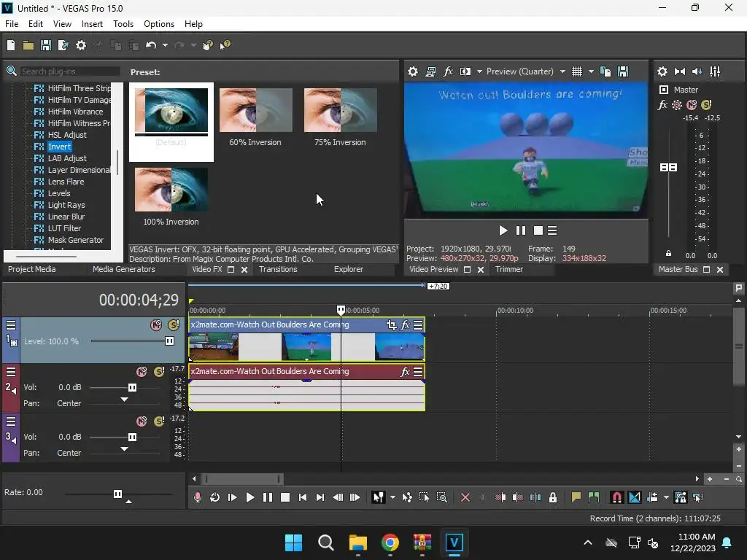Viewport: 747px width, 560px height.
Task: Open Master Bus audio properties gear
Action: tap(662, 71)
